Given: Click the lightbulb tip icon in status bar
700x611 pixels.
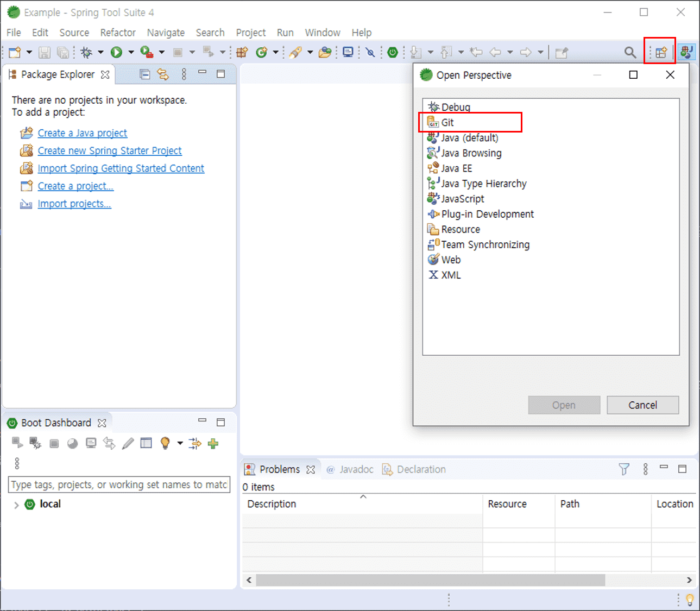Looking at the screenshot, I should pyautogui.click(x=689, y=600).
